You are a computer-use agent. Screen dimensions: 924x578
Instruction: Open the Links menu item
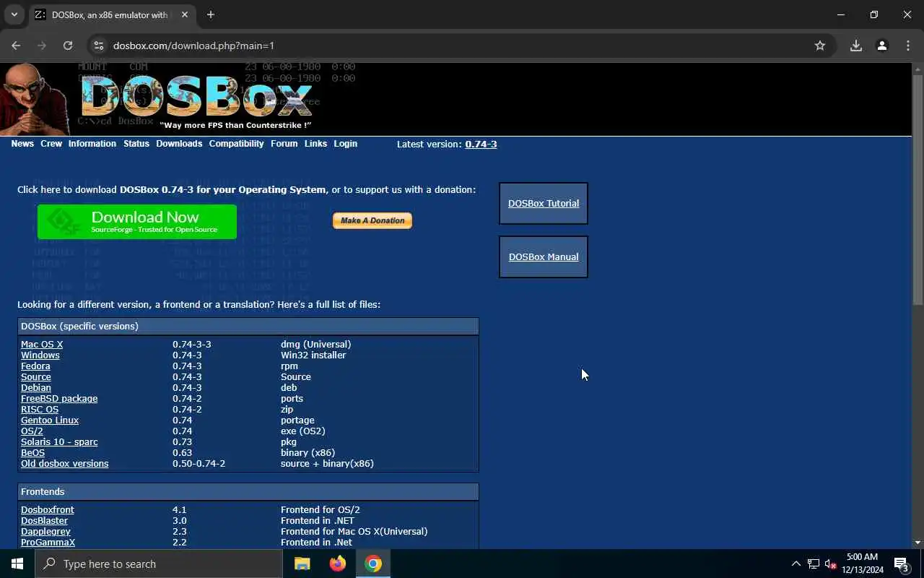pyautogui.click(x=315, y=144)
